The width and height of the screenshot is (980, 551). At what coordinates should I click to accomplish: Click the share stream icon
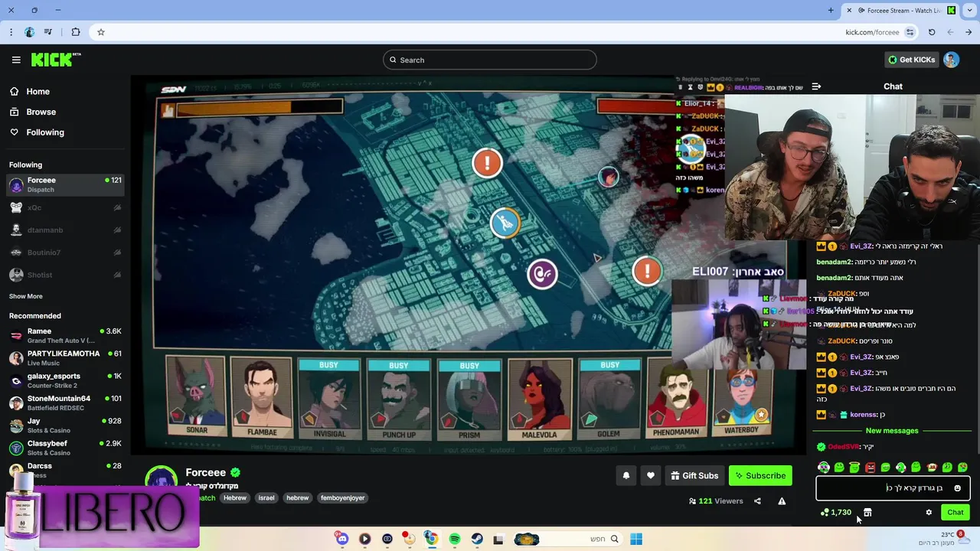tap(757, 501)
